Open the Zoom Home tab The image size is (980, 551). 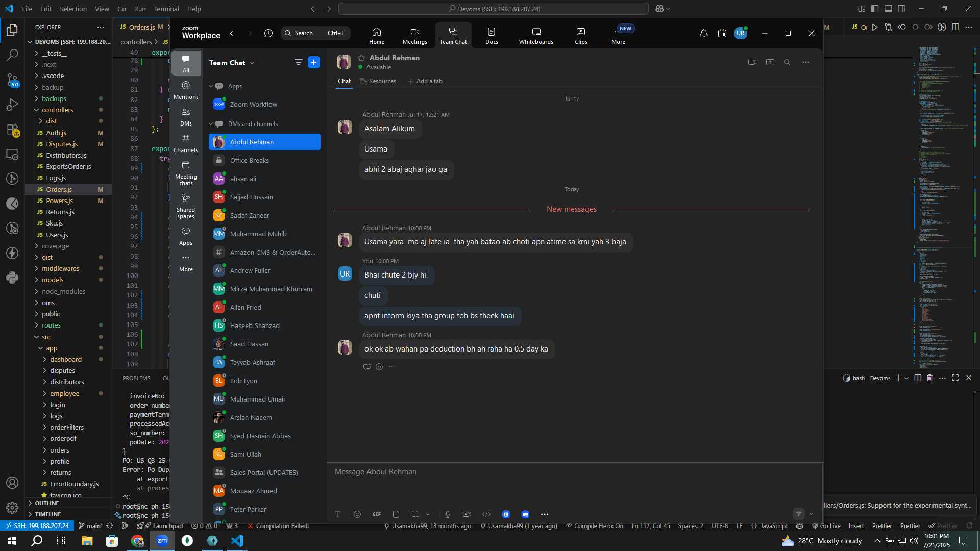(x=377, y=36)
